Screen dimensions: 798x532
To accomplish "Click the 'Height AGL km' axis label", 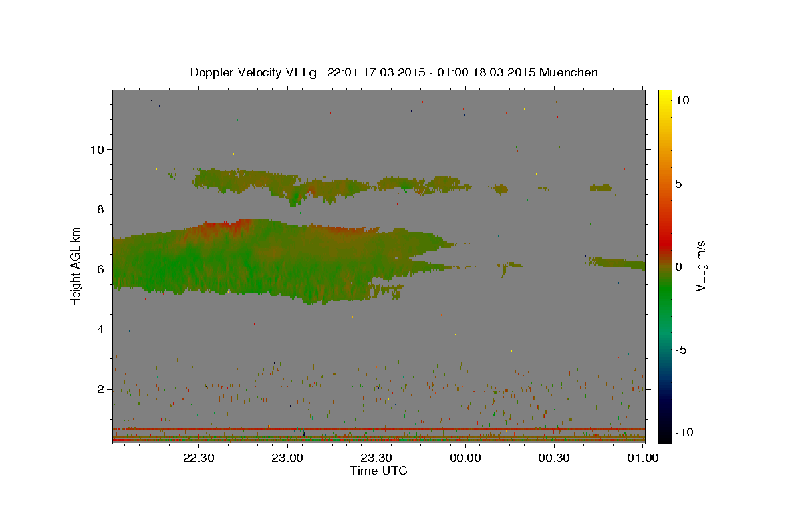I will click(76, 266).
